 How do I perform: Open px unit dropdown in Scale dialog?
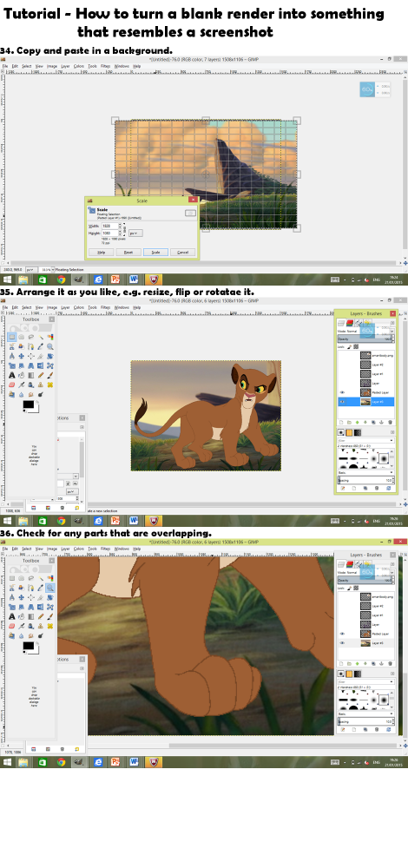(135, 233)
